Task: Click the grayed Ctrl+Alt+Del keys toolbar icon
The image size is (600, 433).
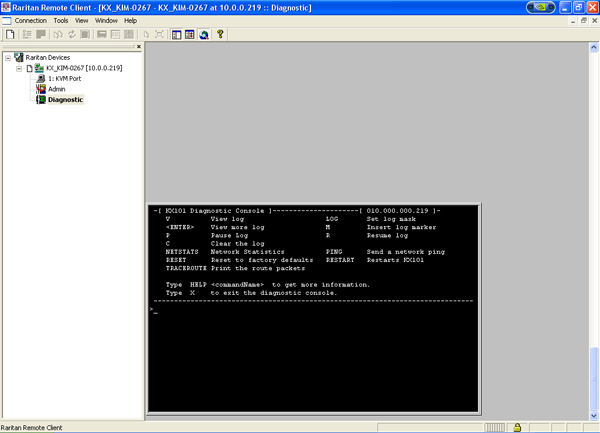Action: coord(115,34)
